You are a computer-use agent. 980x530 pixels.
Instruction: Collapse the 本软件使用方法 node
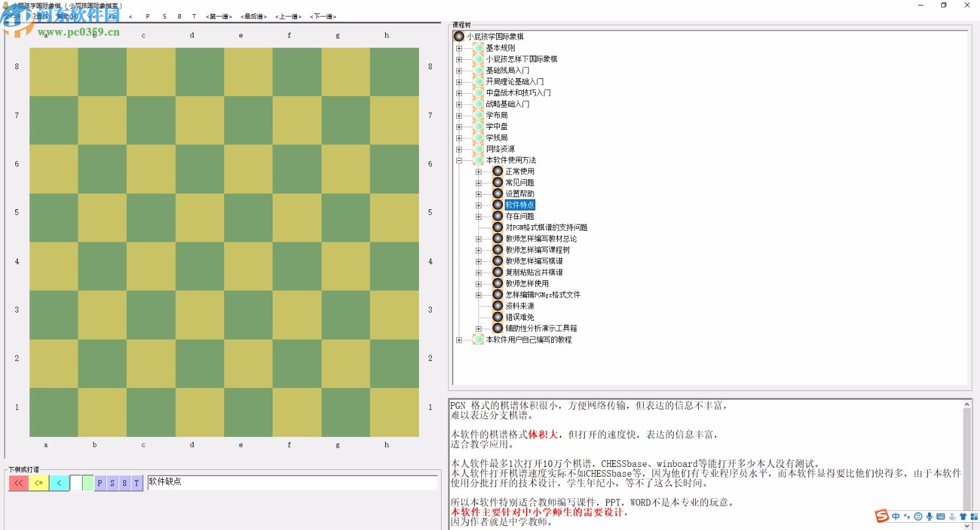tap(459, 160)
